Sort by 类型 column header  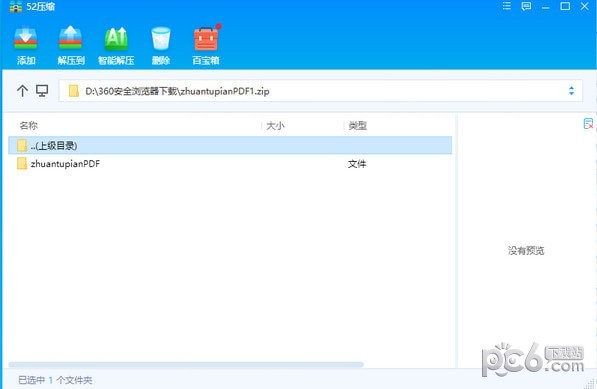pyautogui.click(x=358, y=126)
